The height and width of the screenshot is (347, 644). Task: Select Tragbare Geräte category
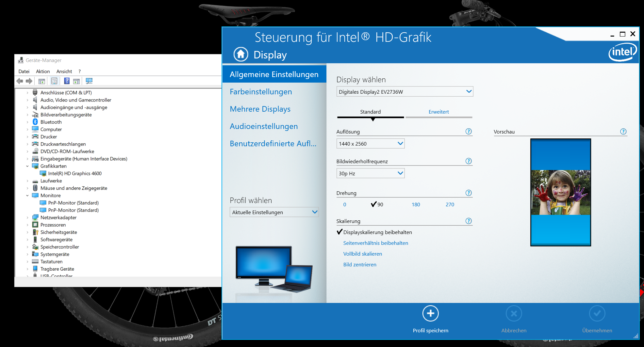57,269
